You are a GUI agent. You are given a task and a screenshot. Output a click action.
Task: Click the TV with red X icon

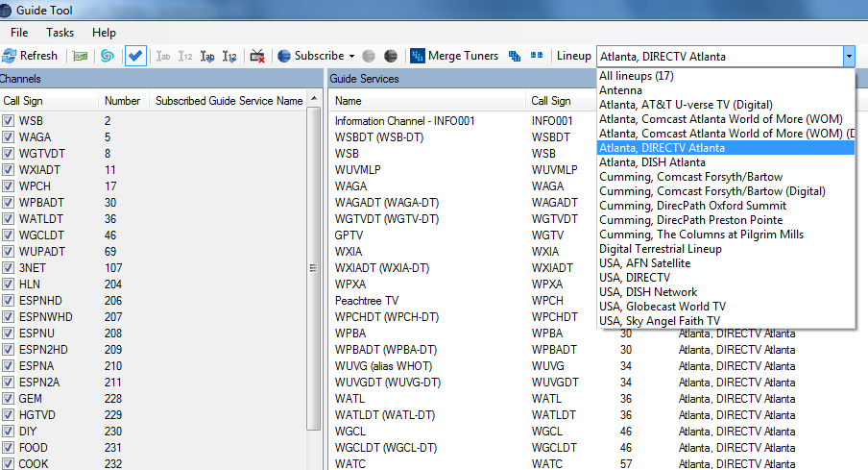[x=257, y=56]
